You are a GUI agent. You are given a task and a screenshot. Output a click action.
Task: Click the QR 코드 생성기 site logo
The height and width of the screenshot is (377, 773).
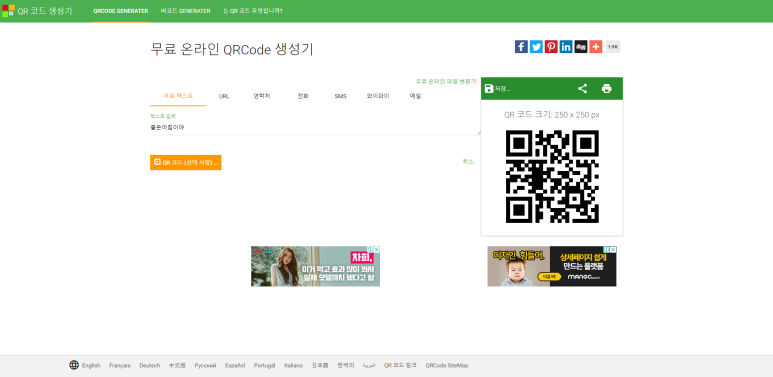pos(37,11)
